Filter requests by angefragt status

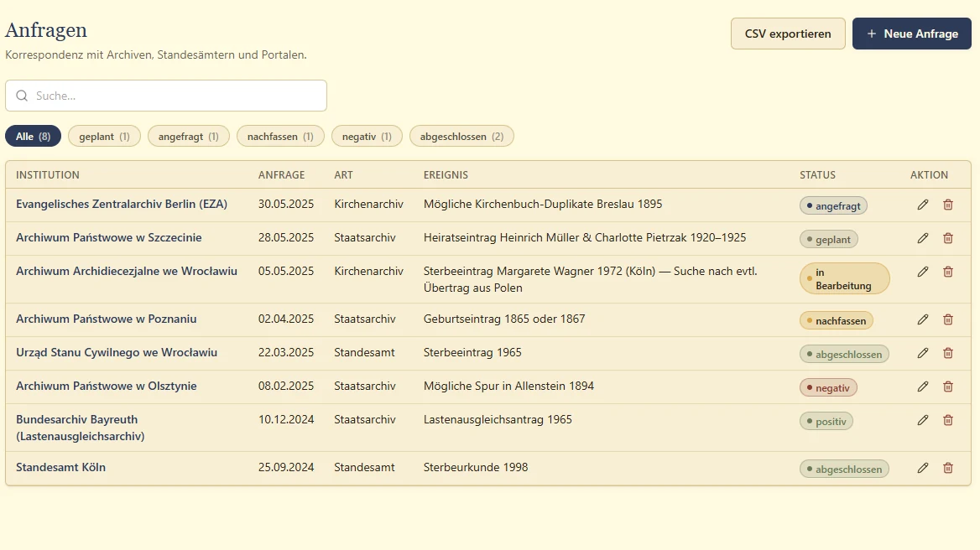[x=189, y=136]
